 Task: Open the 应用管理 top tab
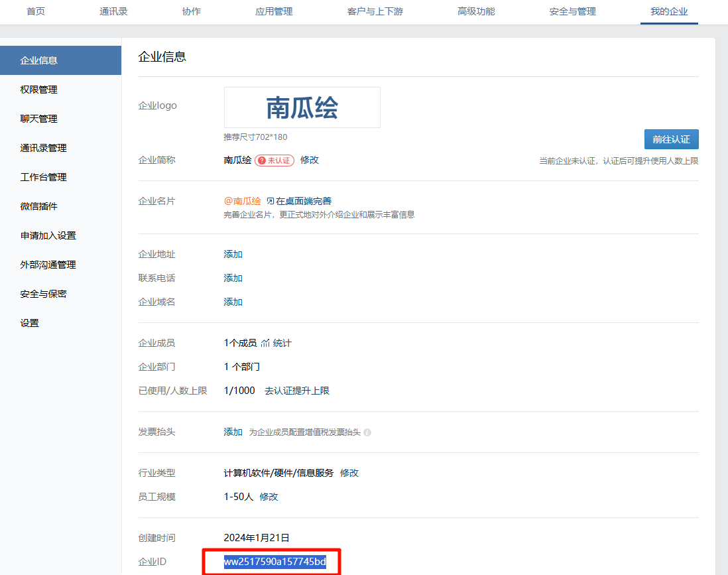(274, 11)
